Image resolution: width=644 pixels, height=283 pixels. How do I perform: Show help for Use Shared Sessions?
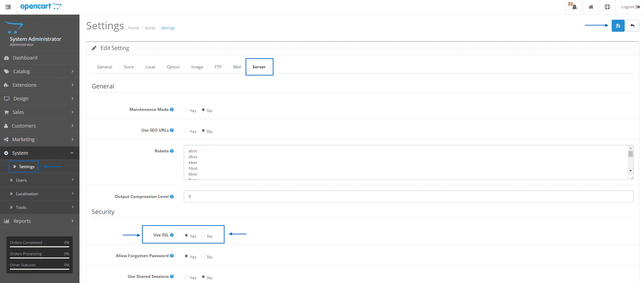tap(172, 277)
